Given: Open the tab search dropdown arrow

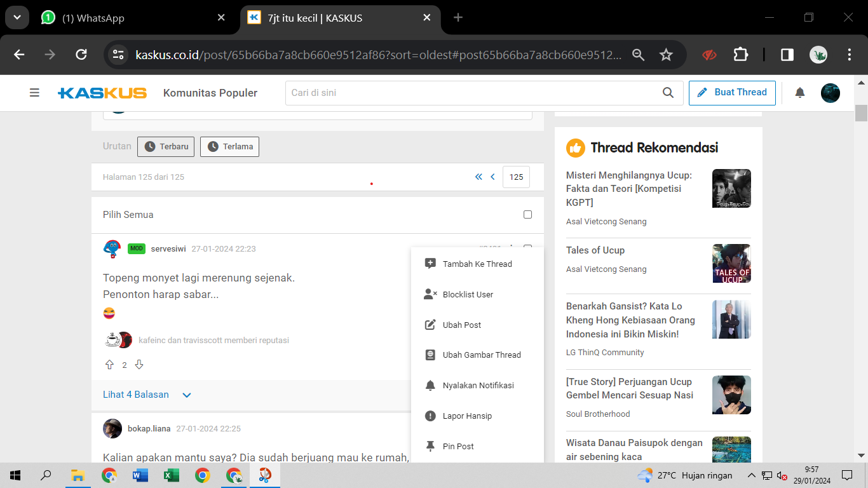Looking at the screenshot, I should (x=17, y=18).
